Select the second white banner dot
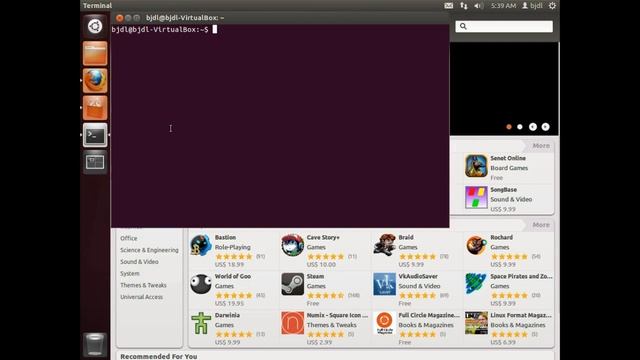This screenshot has width=640, height=360. 520,127
